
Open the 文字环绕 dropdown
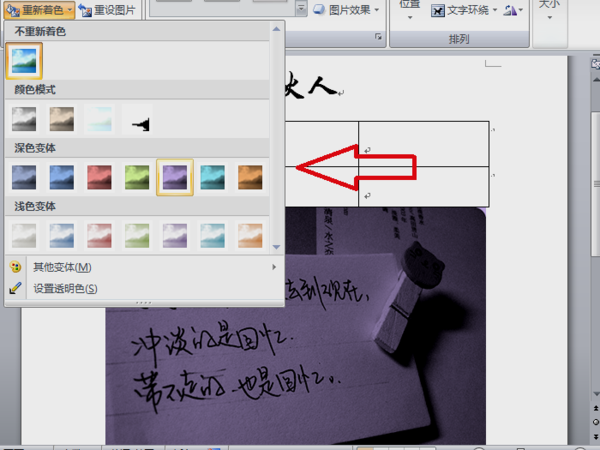465,10
